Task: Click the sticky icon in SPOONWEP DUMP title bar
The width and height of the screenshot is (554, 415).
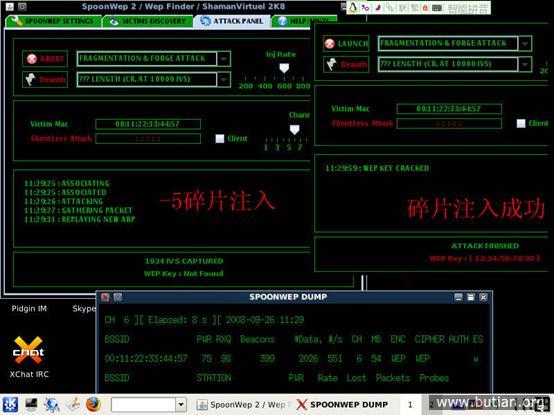Action: click(x=118, y=297)
